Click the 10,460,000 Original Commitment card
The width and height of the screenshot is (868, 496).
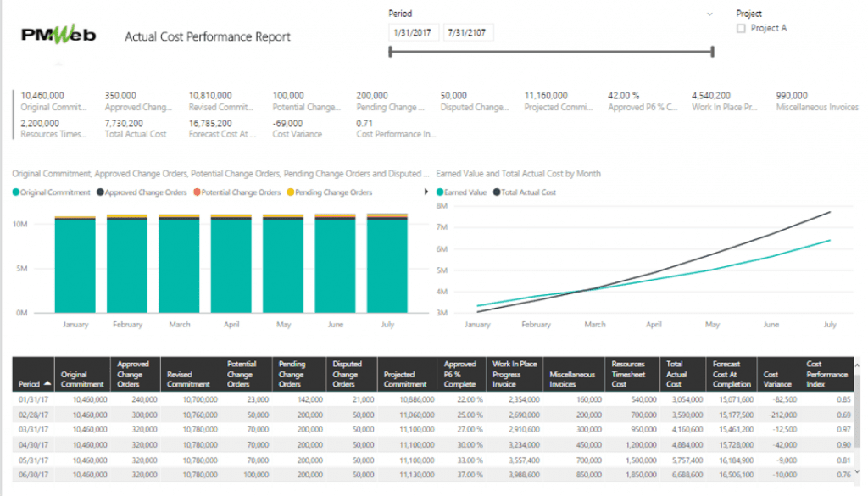click(53, 101)
